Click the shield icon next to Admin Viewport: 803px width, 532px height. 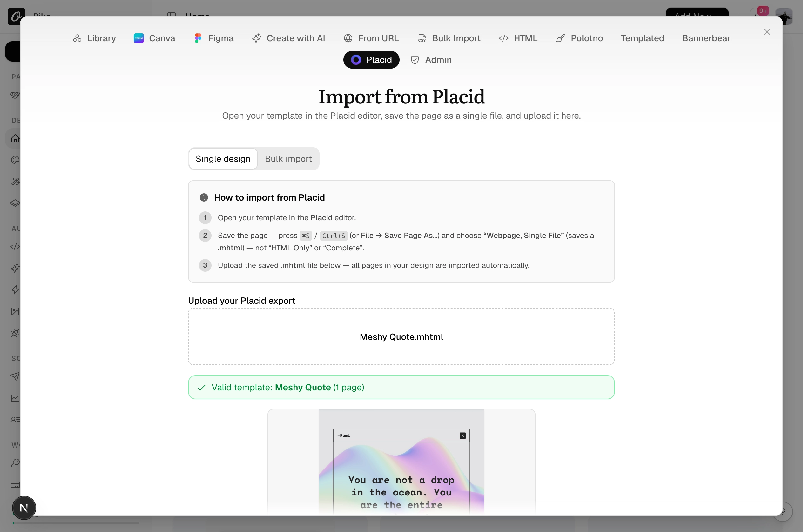(415, 60)
